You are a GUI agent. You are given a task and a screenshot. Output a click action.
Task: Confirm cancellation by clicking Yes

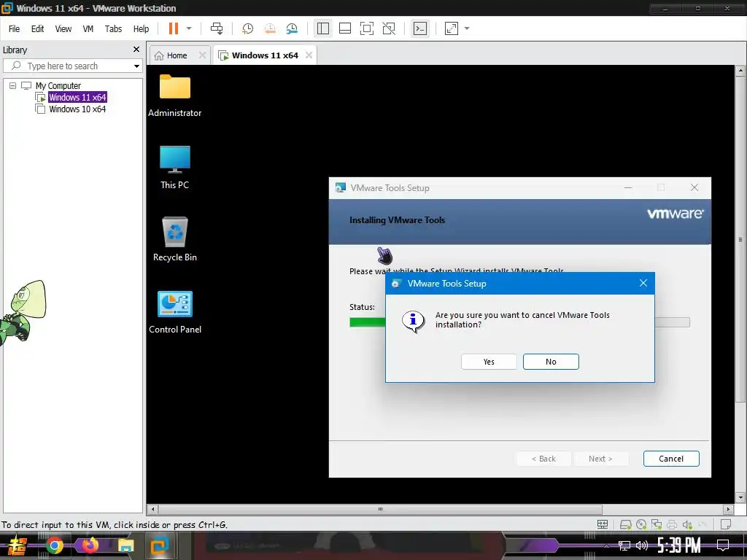(489, 362)
